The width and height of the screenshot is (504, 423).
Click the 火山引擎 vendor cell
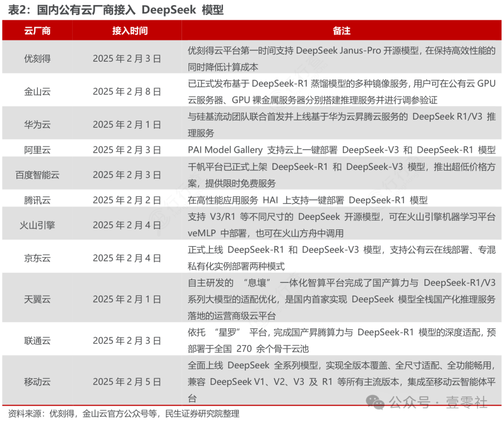point(37,225)
